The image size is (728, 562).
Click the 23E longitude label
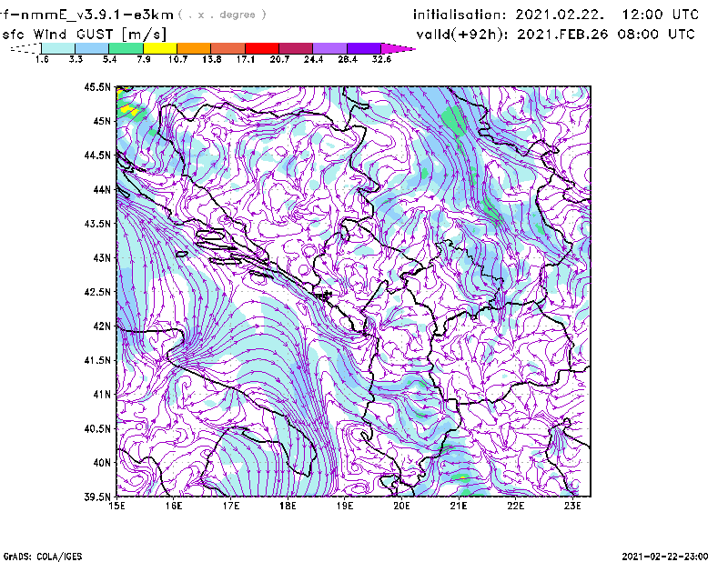click(572, 506)
